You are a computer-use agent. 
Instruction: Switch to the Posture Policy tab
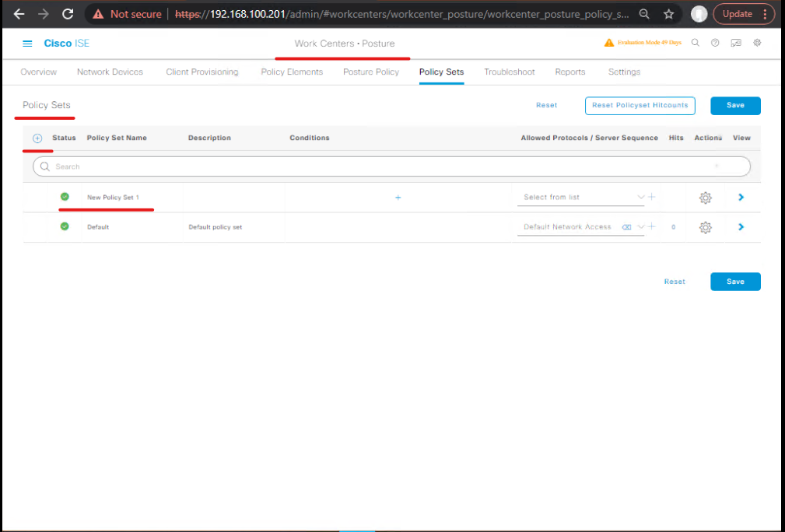point(371,72)
